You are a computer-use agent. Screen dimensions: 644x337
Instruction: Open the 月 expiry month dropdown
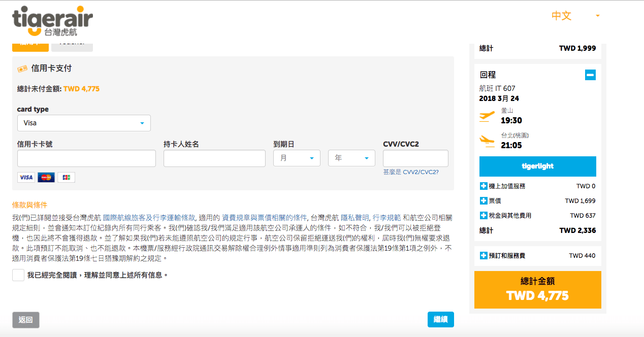click(297, 158)
